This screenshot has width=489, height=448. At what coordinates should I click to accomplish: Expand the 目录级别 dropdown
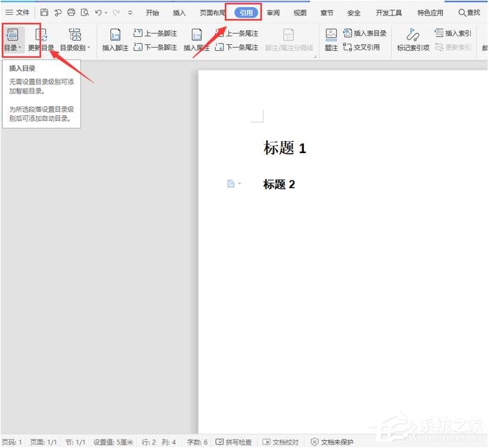75,48
